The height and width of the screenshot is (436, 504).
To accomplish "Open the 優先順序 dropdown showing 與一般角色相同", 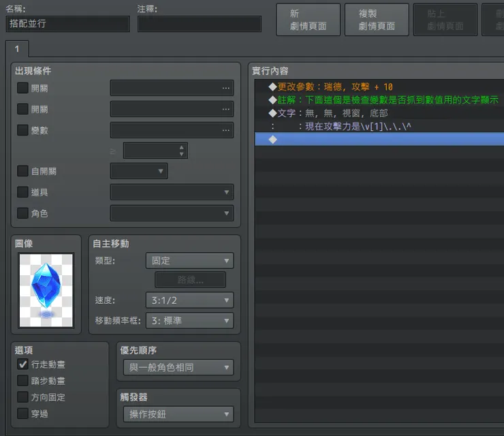I will tap(178, 367).
